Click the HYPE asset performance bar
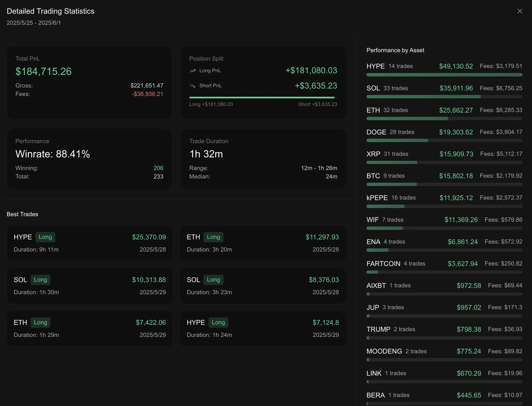 pyautogui.click(x=444, y=75)
